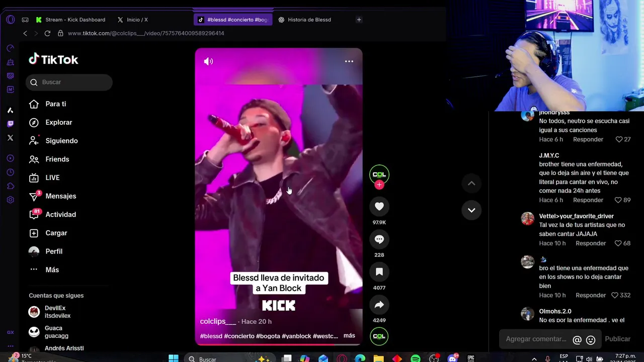
Task: Go back in browser history
Action: click(25, 33)
